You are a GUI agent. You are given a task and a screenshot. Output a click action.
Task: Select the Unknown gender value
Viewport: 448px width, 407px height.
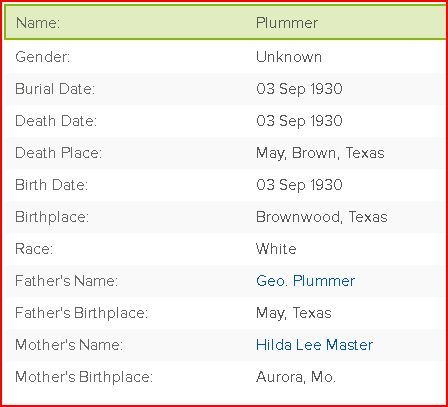[289, 57]
